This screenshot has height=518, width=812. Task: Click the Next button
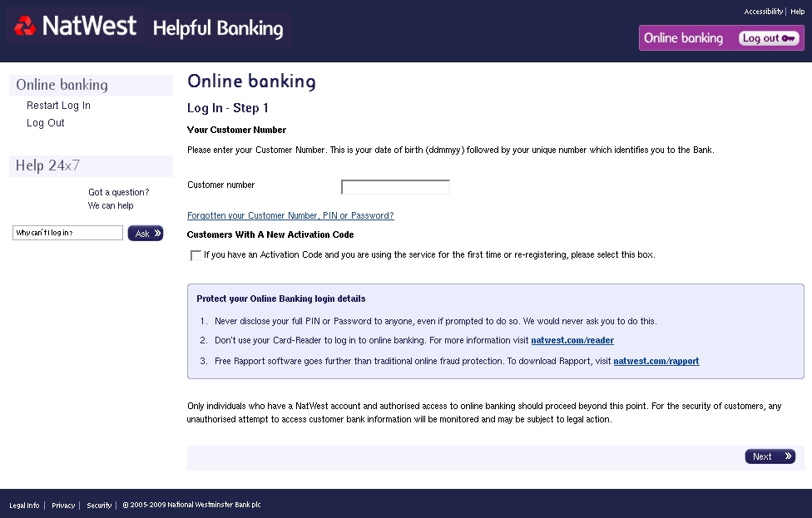tap(770, 456)
